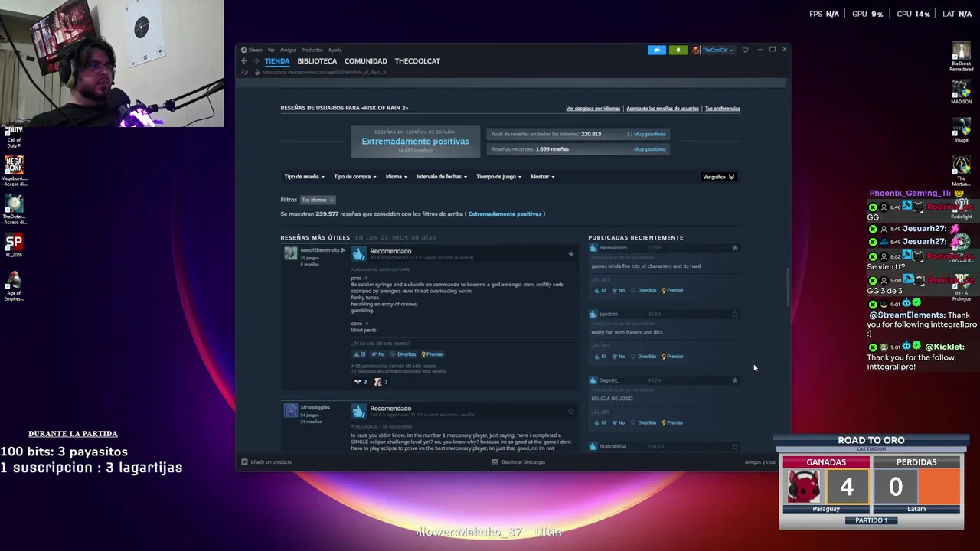Vote Sí on oneofthemfruits review
This screenshot has width=980, height=551.
point(359,354)
